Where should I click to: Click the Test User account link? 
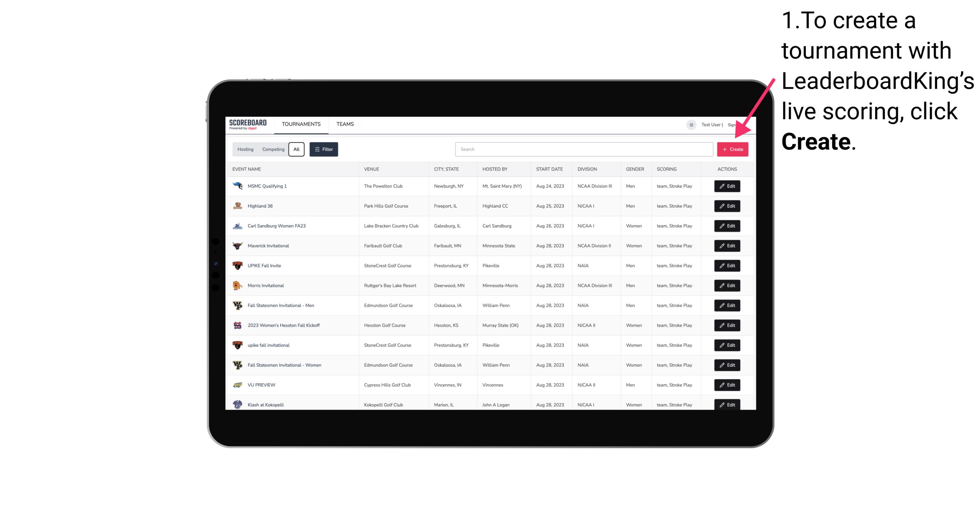pos(710,124)
